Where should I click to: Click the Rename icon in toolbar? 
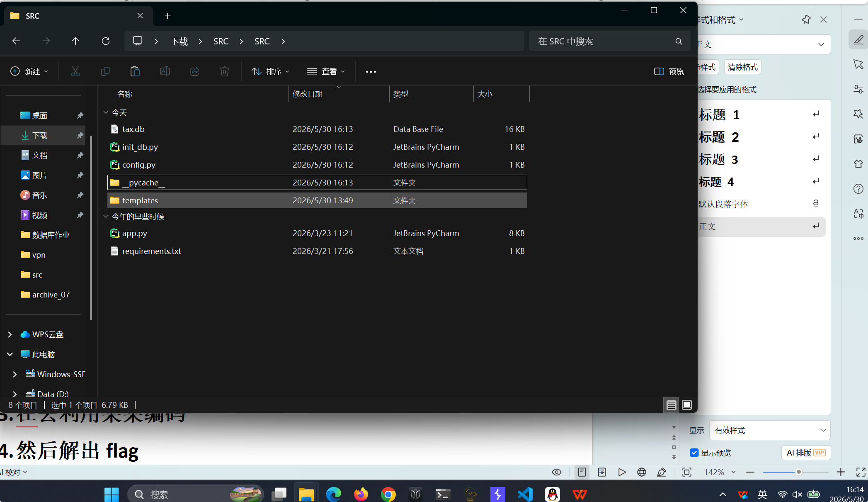(165, 71)
